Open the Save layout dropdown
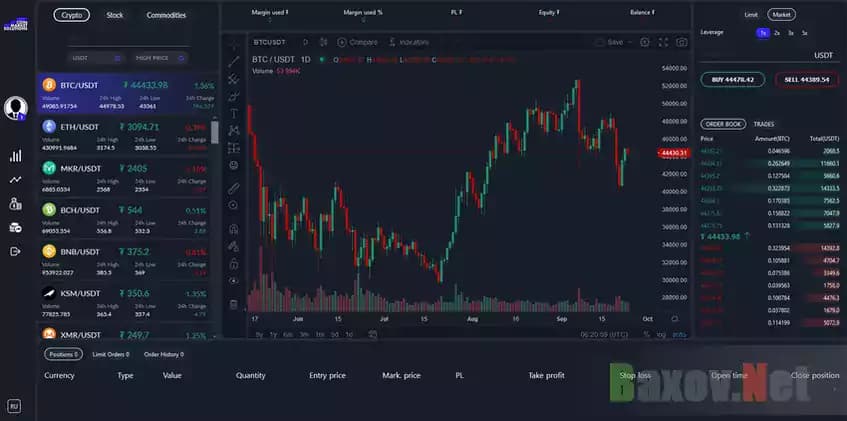Screen dimensions: 847x421 click(x=614, y=42)
